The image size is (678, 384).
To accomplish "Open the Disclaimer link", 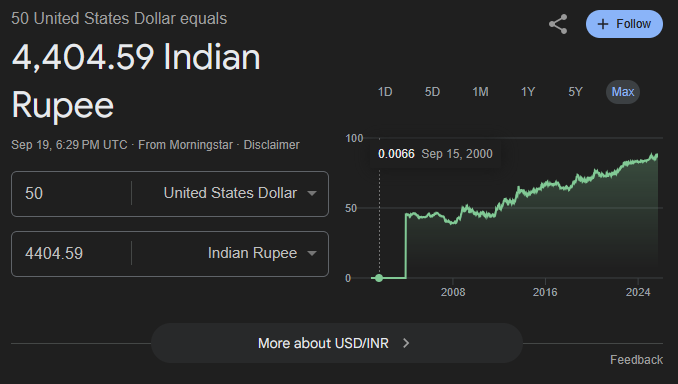I will [272, 145].
